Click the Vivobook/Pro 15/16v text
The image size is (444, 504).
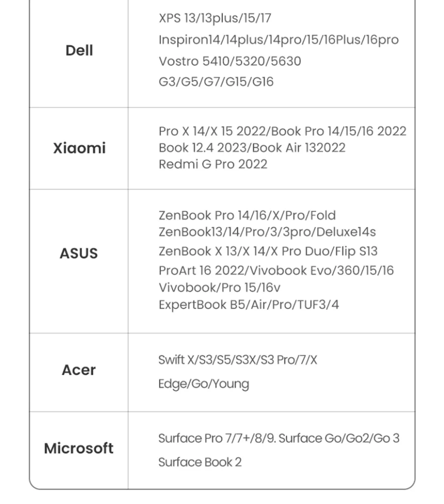tap(220, 287)
